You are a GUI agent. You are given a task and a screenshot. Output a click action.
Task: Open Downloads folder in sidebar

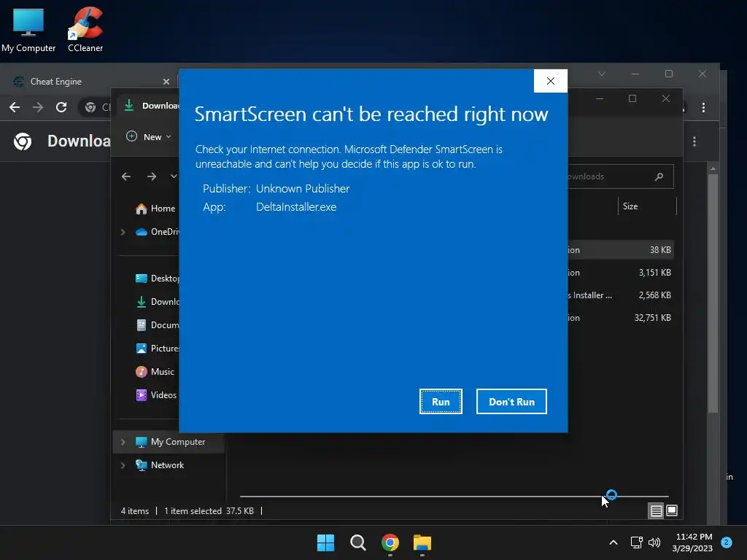pyautogui.click(x=158, y=302)
